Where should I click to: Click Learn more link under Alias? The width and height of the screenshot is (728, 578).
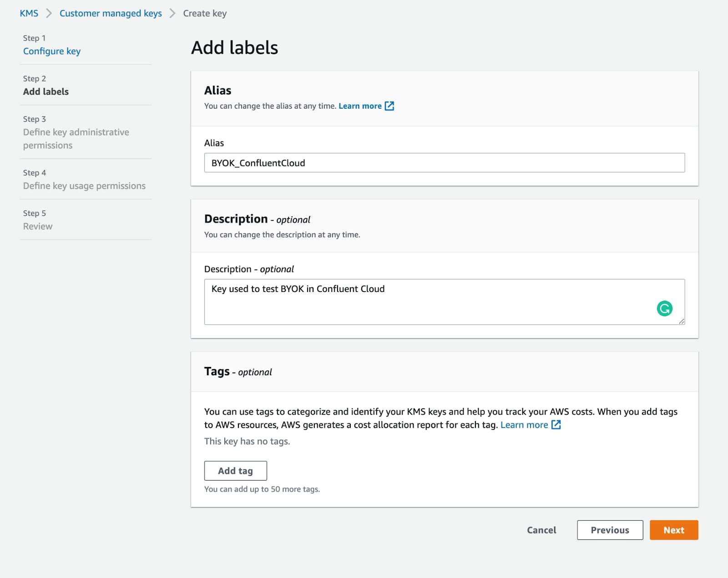click(x=360, y=106)
